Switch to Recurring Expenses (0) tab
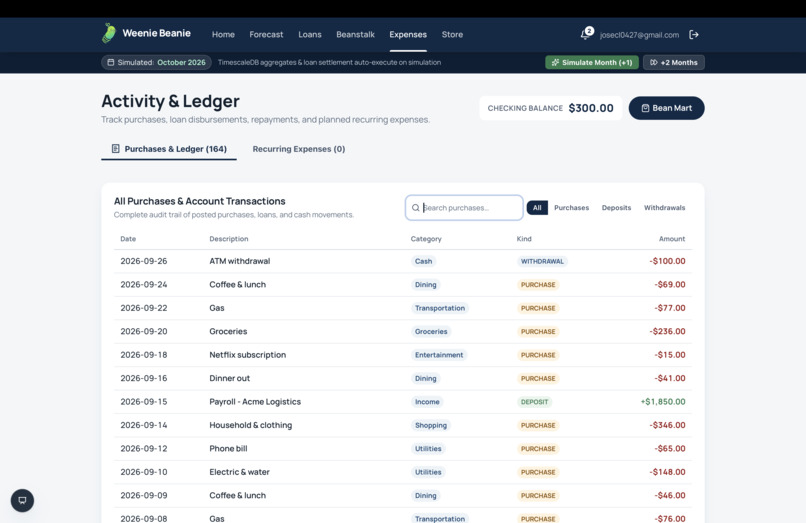The width and height of the screenshot is (806, 523). (299, 149)
